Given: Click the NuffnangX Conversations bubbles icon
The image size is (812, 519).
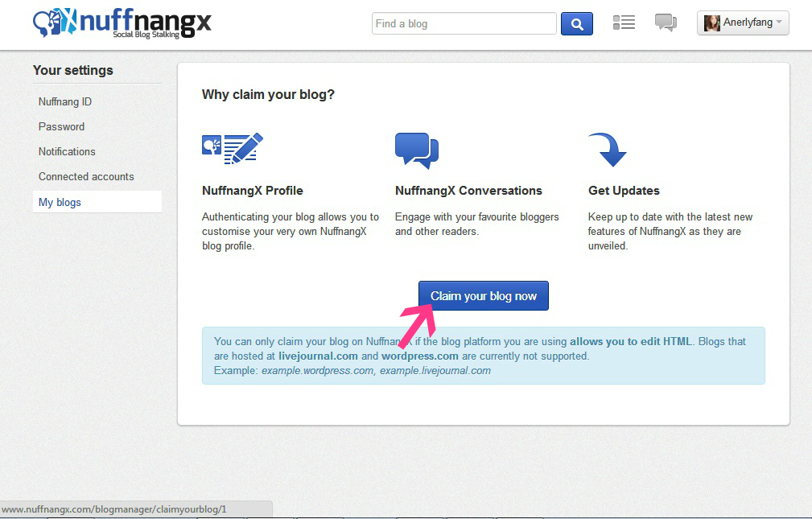Looking at the screenshot, I should pyautogui.click(x=417, y=150).
